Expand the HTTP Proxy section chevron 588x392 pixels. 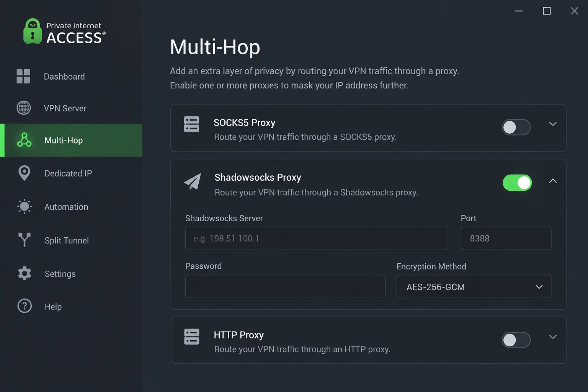[x=553, y=337]
